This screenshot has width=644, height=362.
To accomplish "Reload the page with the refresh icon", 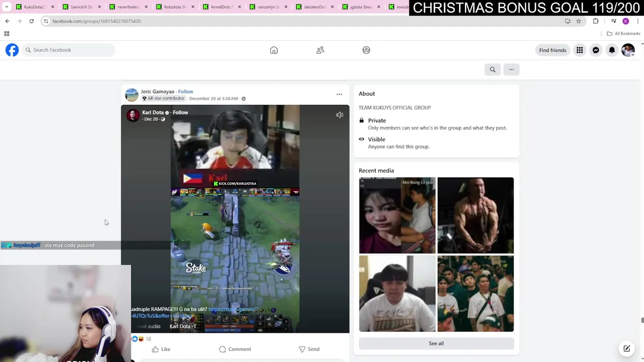I will 31,21.
